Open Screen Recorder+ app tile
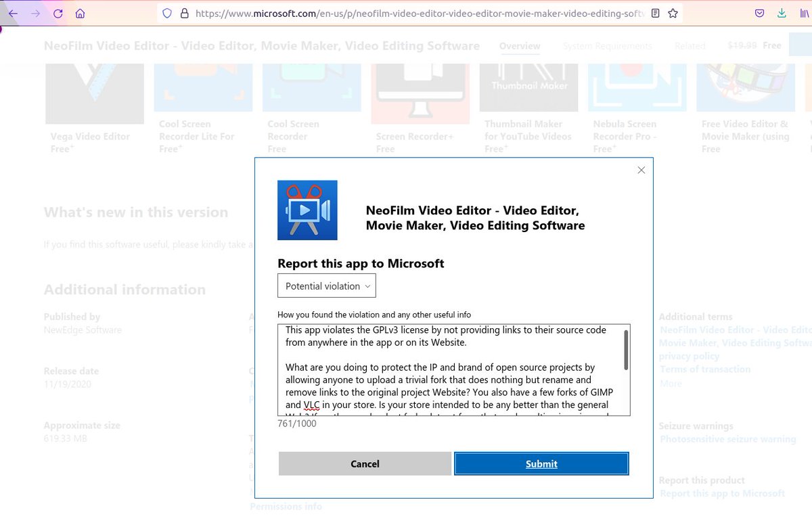 pos(420,108)
